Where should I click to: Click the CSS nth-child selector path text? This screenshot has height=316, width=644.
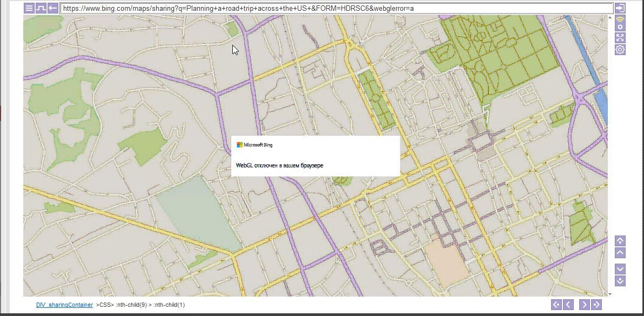click(x=140, y=305)
